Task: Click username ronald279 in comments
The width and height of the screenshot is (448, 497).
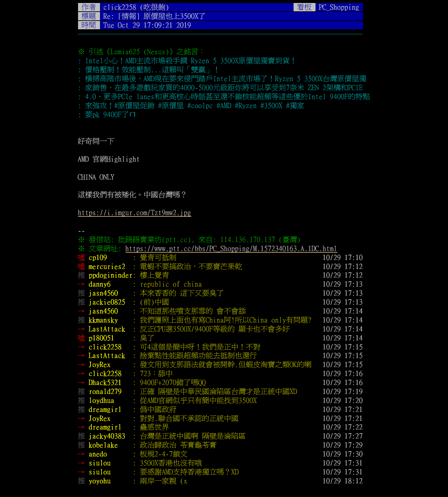Action: point(105,392)
